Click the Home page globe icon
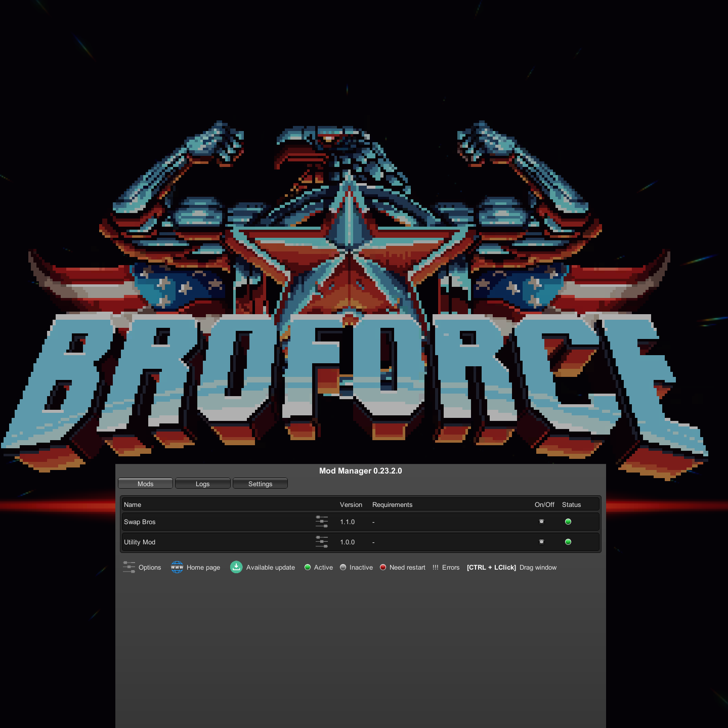 coord(177,567)
